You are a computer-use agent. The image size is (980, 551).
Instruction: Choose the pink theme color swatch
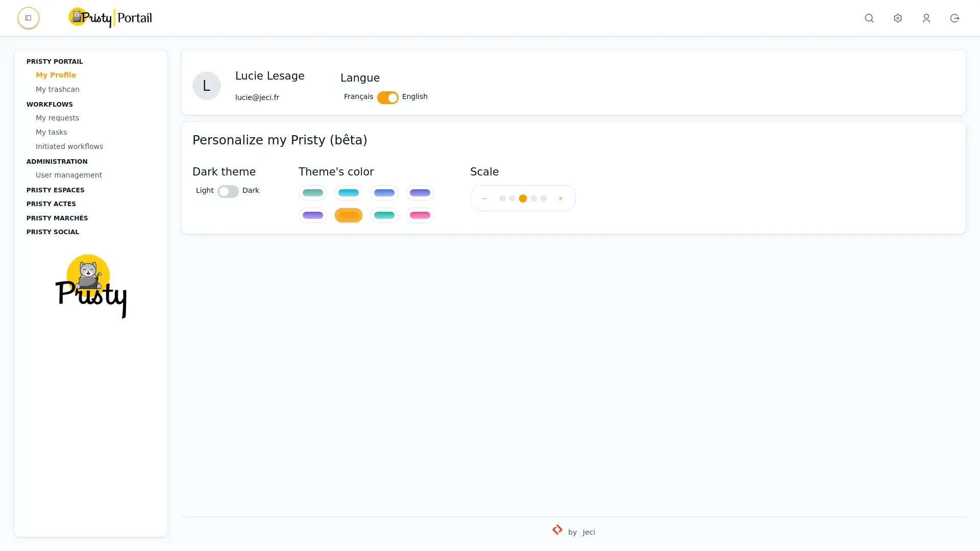click(420, 215)
